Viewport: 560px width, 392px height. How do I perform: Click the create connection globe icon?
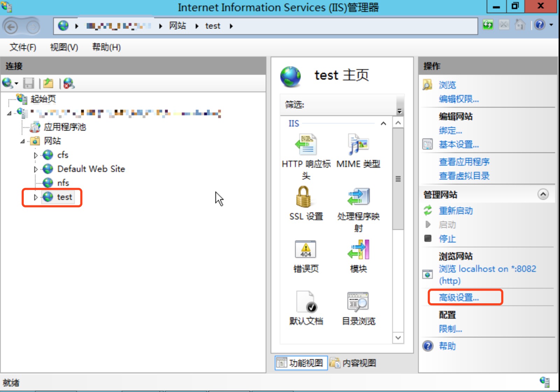pos(7,83)
